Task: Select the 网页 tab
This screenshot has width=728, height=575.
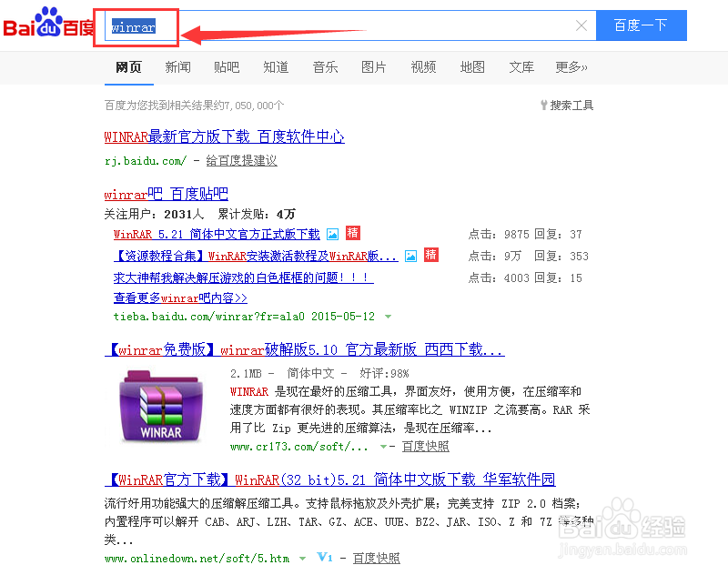Action: [128, 67]
